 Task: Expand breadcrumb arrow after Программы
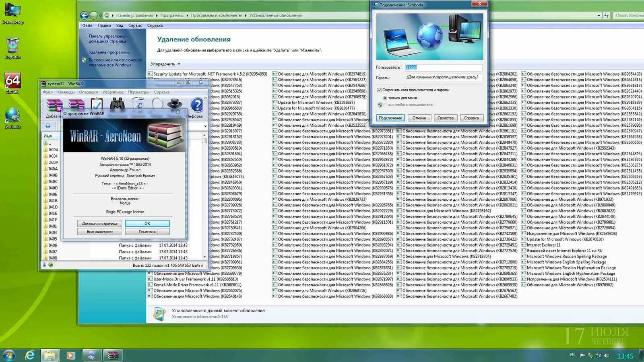click(187, 15)
